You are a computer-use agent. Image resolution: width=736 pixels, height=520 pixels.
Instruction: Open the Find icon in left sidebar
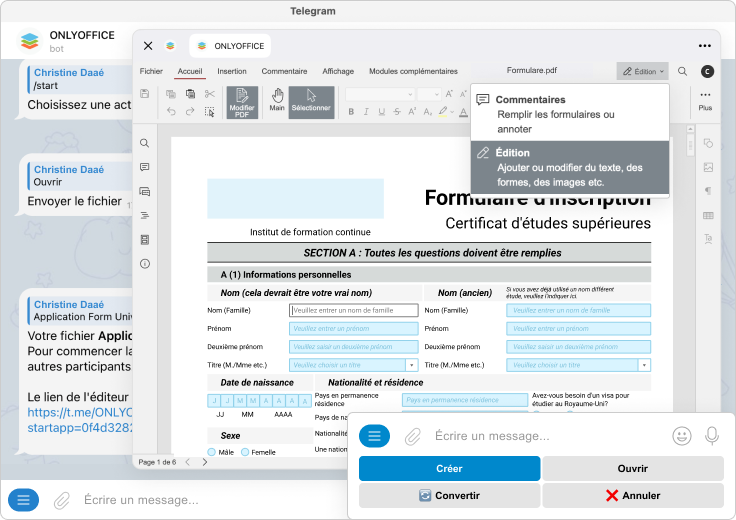pyautogui.click(x=145, y=143)
